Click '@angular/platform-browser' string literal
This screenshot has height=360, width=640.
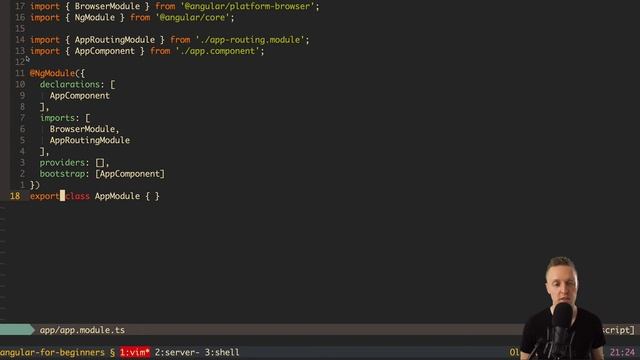247,7
